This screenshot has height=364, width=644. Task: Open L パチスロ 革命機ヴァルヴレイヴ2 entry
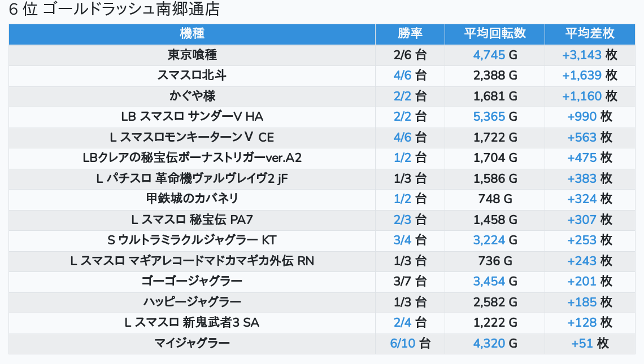click(x=192, y=178)
